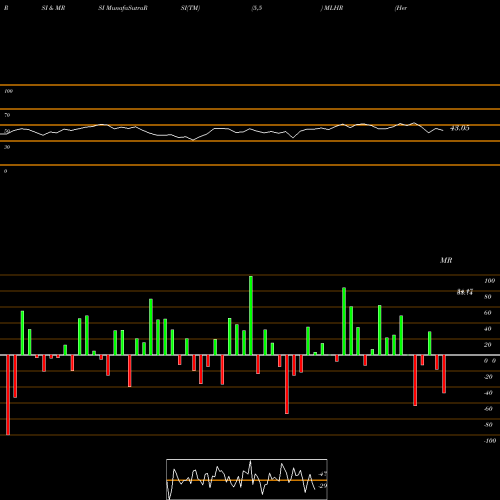
Task: Click the value 29 in mini chart
Action: [x=323, y=486]
